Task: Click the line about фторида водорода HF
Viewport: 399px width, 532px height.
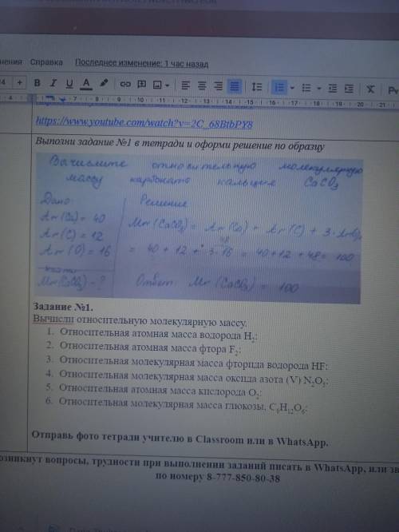Action: 194,363
